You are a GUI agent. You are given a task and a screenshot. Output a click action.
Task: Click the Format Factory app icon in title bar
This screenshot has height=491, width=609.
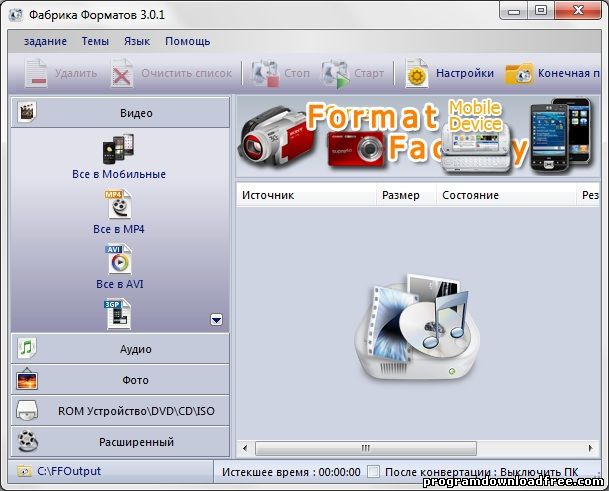(16, 15)
